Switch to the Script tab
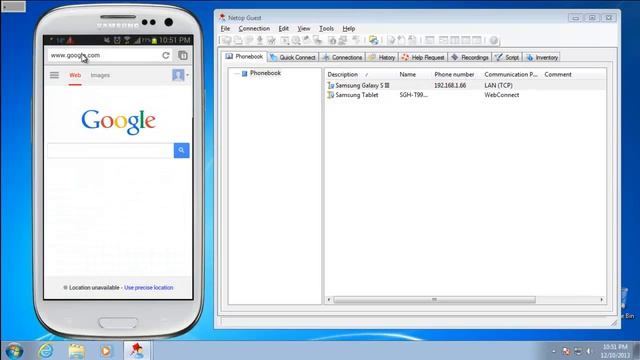 pyautogui.click(x=507, y=58)
